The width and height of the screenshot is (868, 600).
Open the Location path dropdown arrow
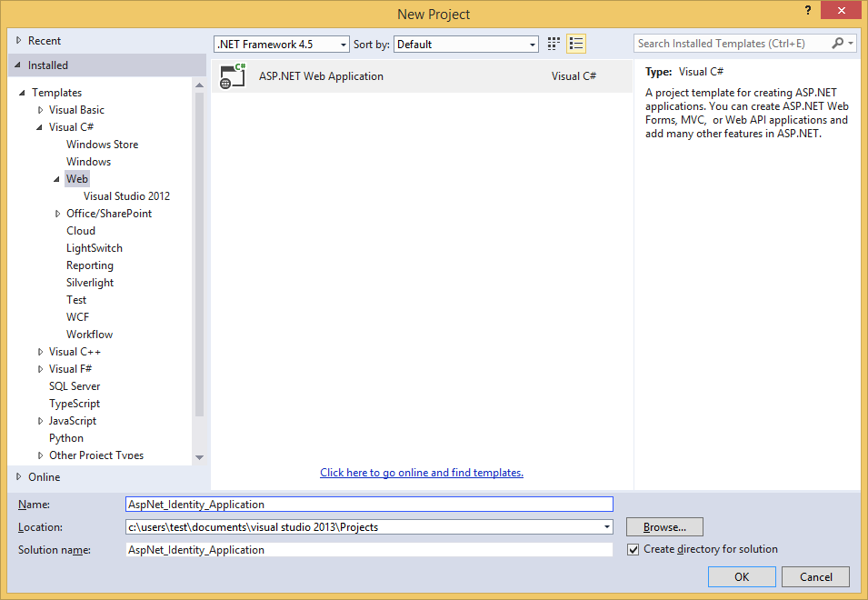(605, 527)
